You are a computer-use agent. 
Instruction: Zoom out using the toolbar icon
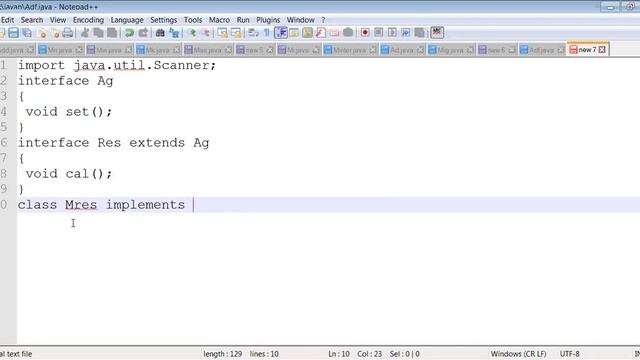click(x=206, y=33)
